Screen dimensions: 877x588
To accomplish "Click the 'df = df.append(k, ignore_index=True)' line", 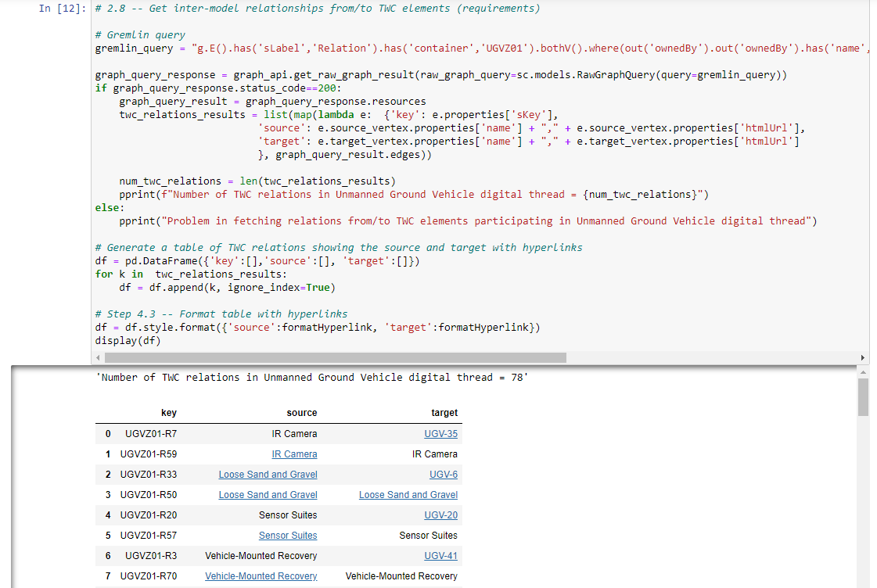I will click(x=227, y=287).
